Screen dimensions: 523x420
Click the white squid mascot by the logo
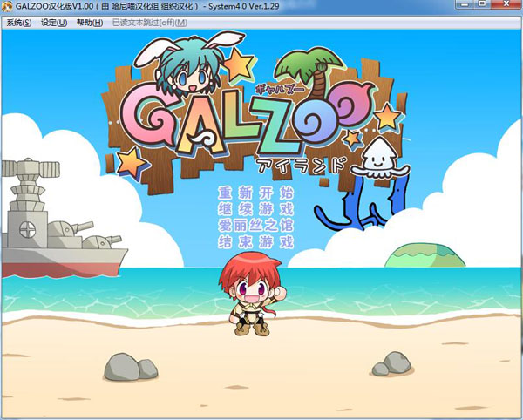[x=380, y=158]
